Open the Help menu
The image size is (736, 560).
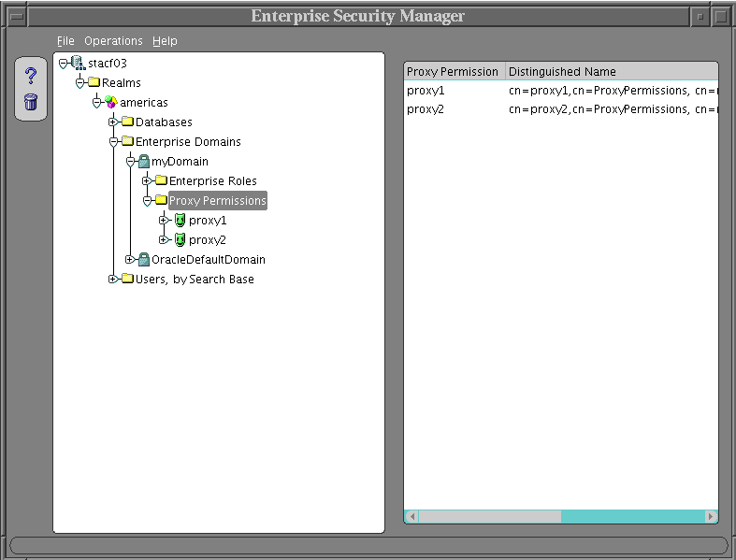(x=165, y=41)
